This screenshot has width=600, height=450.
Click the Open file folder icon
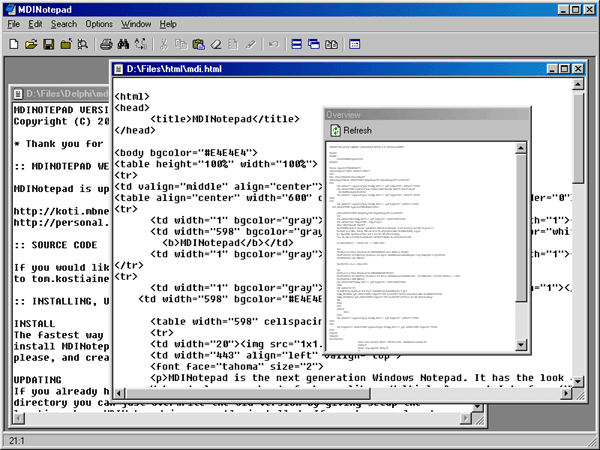(x=31, y=44)
